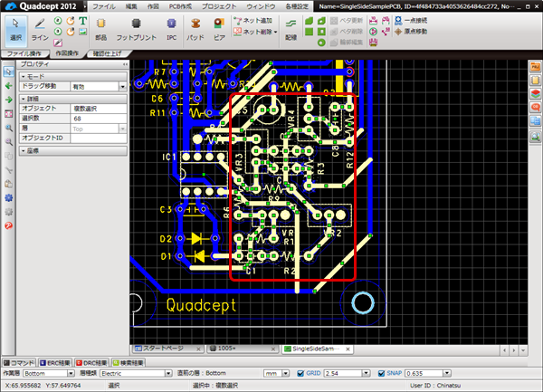This screenshot has height=392, width=543.
Task: Toggle the GRID checkbox
Action: (x=300, y=373)
